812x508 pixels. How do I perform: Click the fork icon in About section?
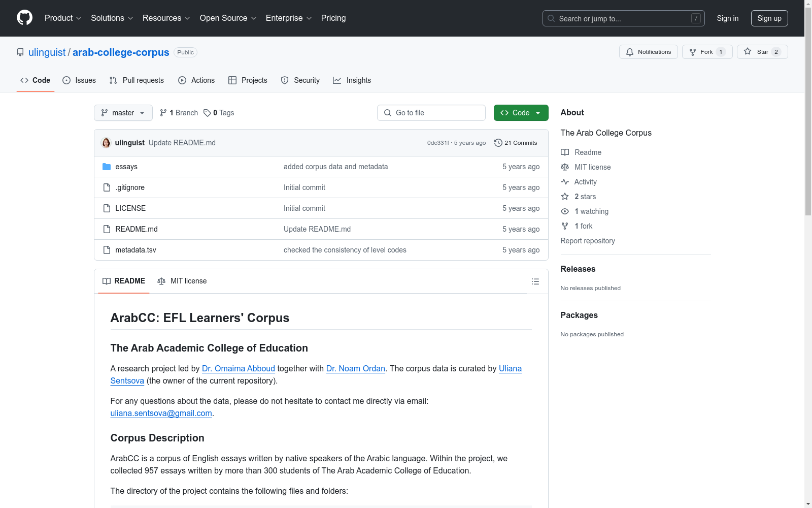click(565, 226)
